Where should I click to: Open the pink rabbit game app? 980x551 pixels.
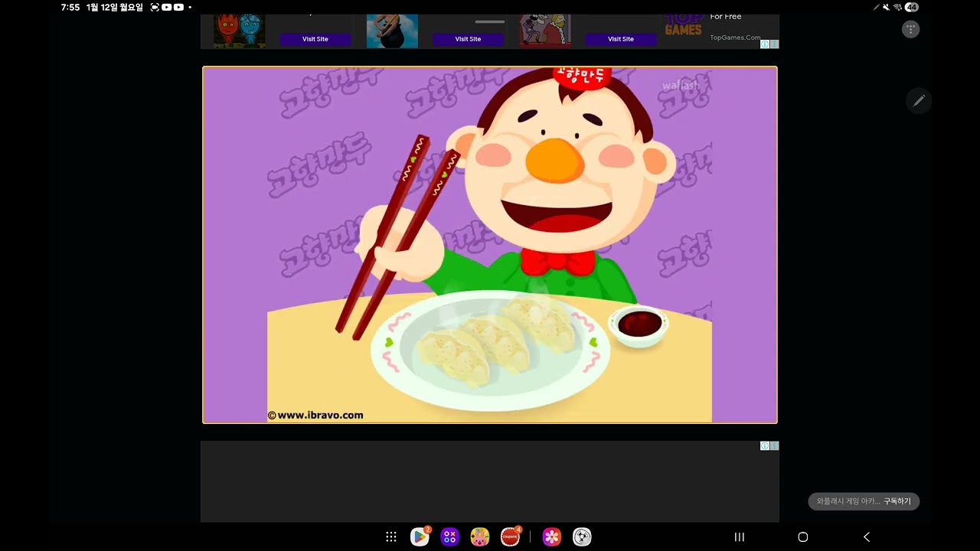[480, 537]
